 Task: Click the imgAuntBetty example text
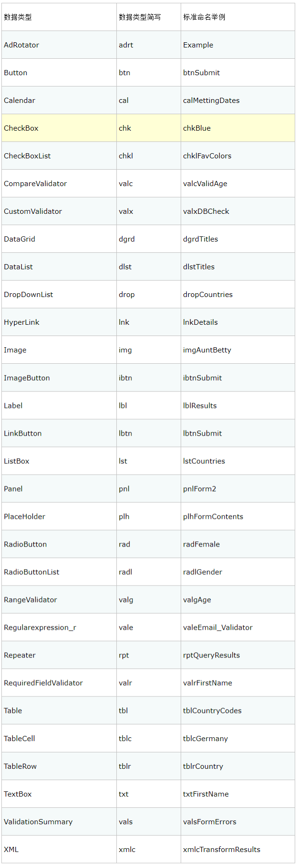[x=207, y=350]
